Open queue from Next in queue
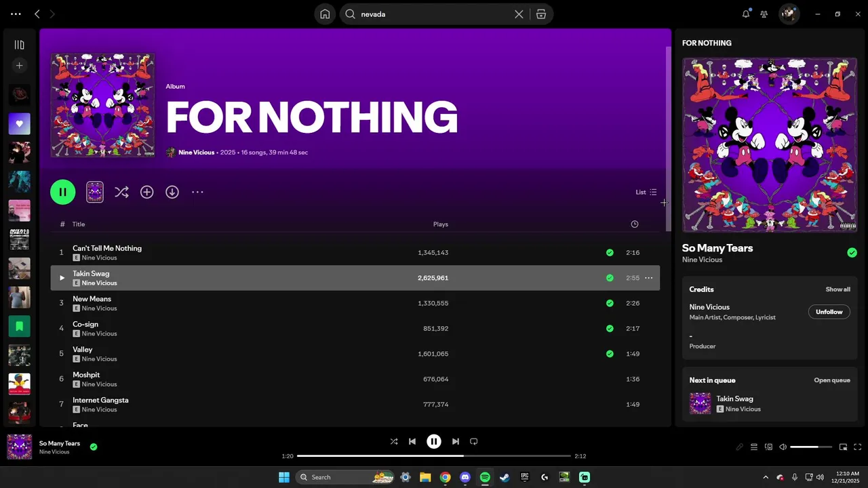 pyautogui.click(x=831, y=380)
